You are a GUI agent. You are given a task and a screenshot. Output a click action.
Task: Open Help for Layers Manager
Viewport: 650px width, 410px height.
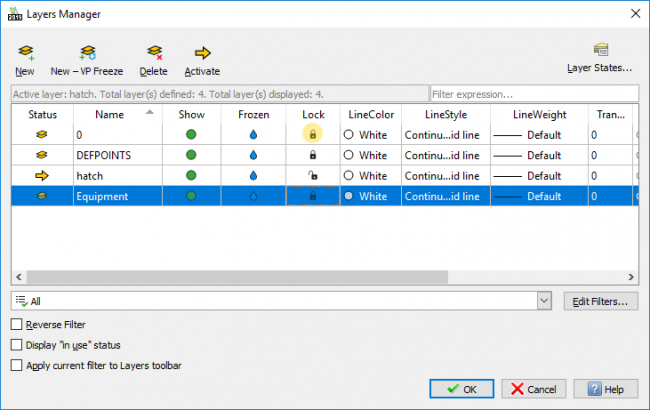pyautogui.click(x=606, y=389)
